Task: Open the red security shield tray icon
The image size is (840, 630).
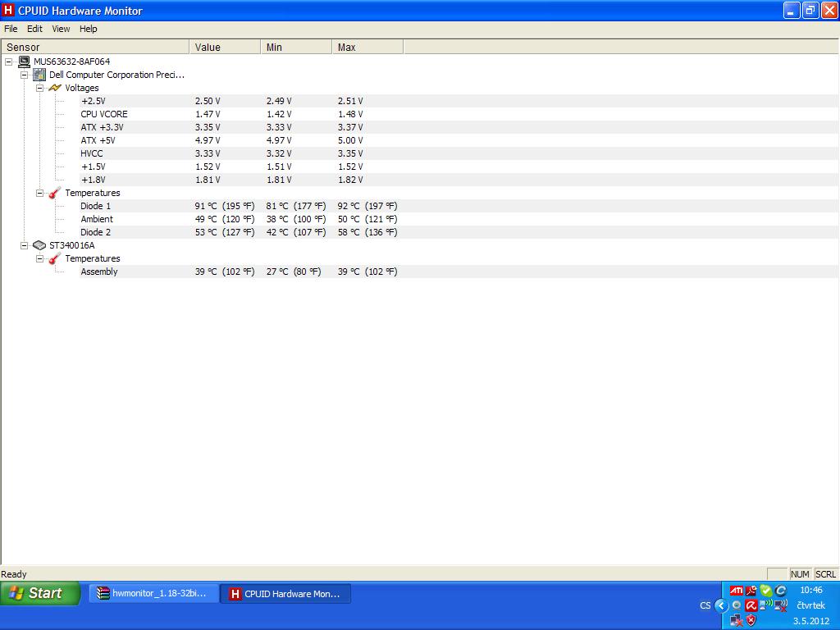Action: [x=751, y=620]
